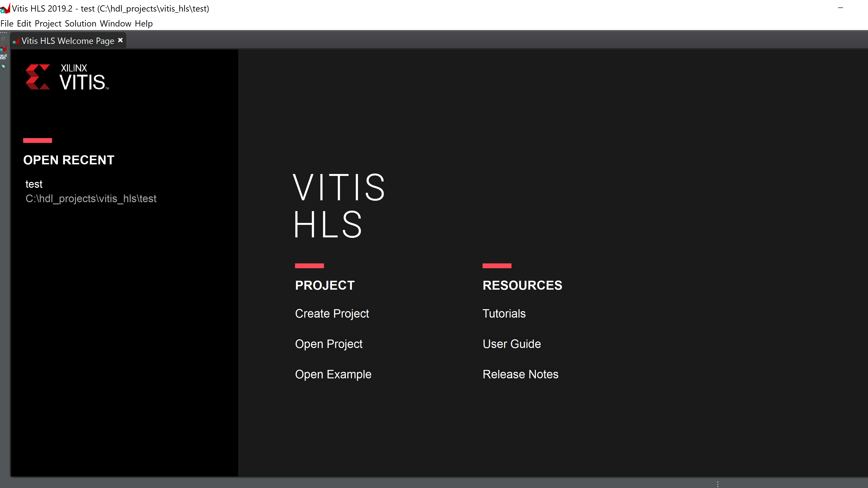Image resolution: width=868 pixels, height=488 pixels.
Task: Click the Xilinx Vitis logo
Action: pos(67,77)
